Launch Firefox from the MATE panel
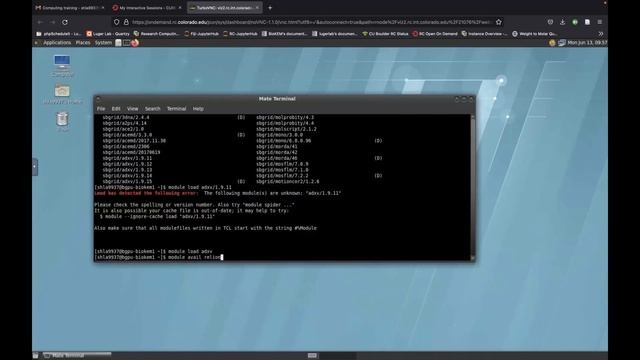 [x=135, y=42]
